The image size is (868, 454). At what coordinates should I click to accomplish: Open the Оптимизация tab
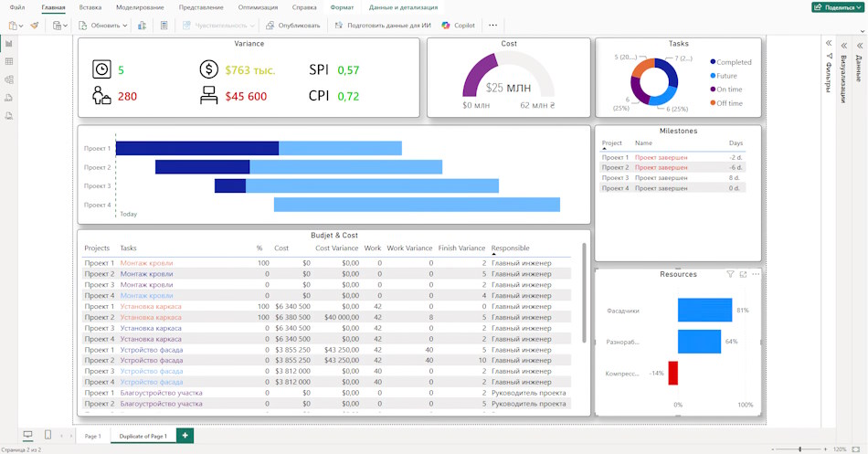(258, 7)
